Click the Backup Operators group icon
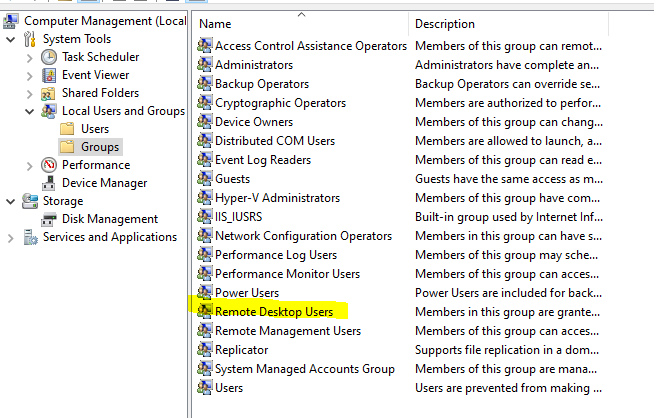Screen dimensions: 654x418 (204, 83)
